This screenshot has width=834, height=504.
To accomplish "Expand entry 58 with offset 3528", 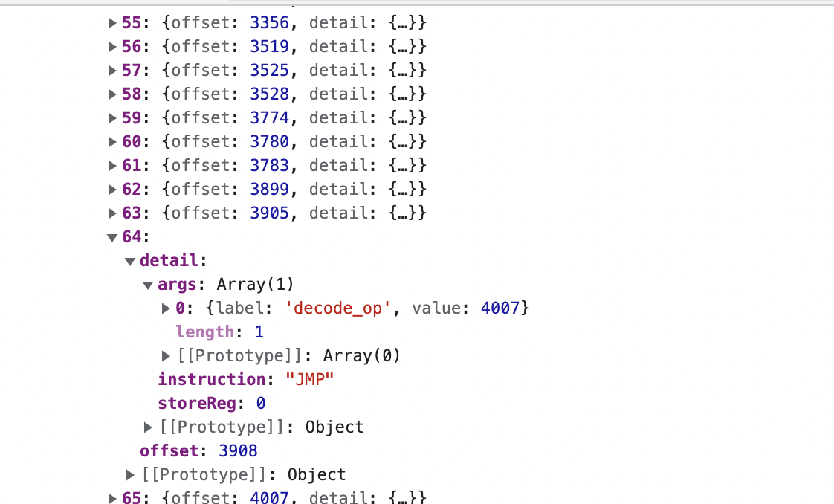I will point(112,94).
